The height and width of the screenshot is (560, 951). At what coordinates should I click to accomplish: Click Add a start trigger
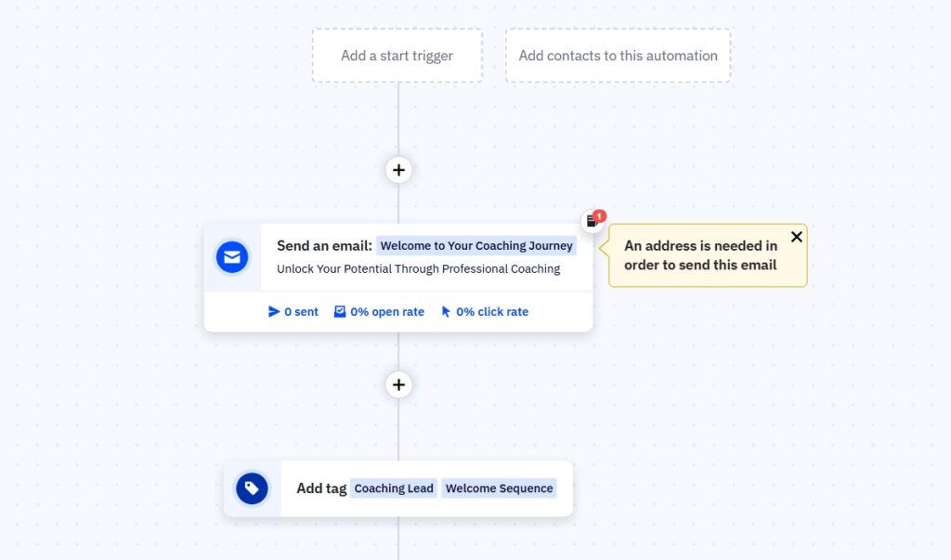pos(397,56)
